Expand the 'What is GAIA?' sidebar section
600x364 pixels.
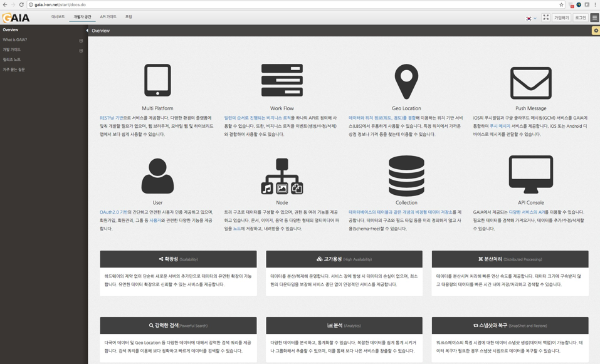pyautogui.click(x=81, y=40)
